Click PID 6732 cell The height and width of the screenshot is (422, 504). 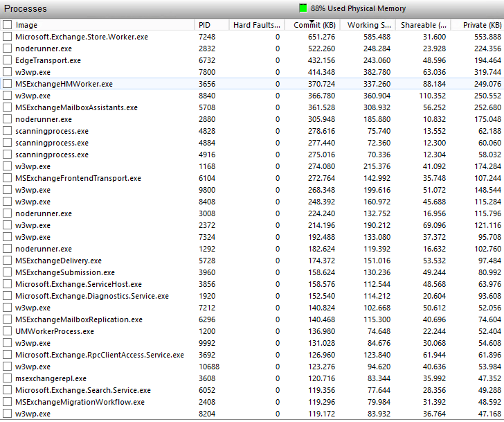(x=207, y=60)
